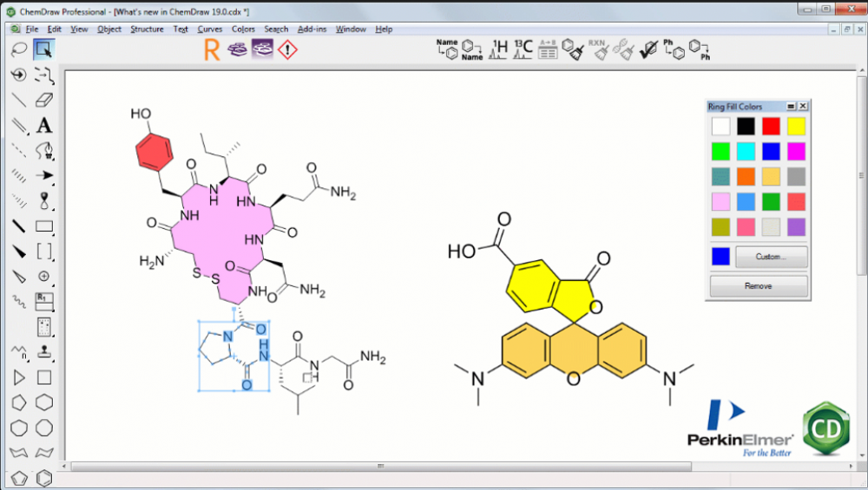Click the orange R icon in toolbar
The height and width of the screenshot is (490, 868).
211,50
